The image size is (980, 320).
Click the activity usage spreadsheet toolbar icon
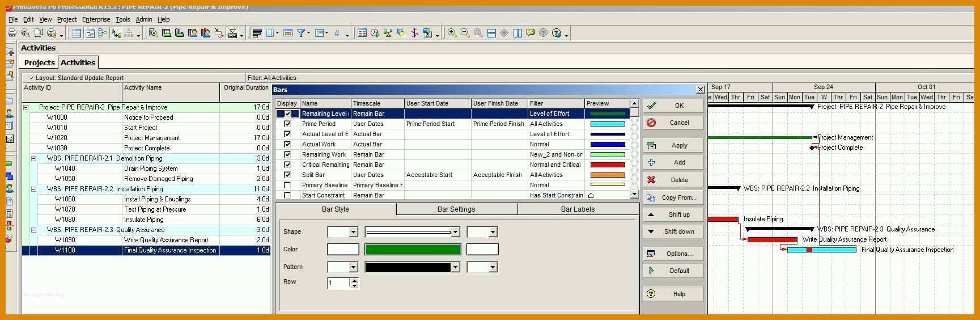(x=166, y=33)
